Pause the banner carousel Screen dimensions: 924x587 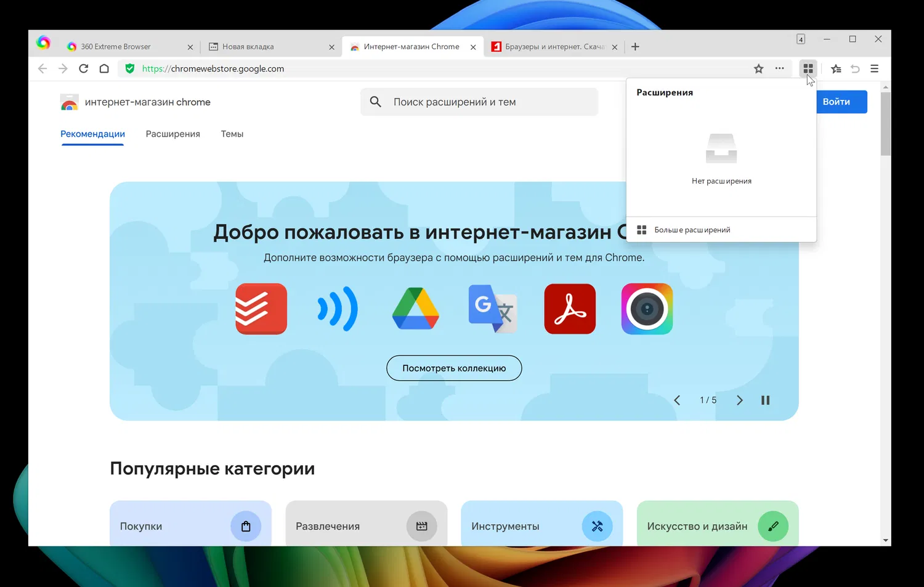click(765, 400)
